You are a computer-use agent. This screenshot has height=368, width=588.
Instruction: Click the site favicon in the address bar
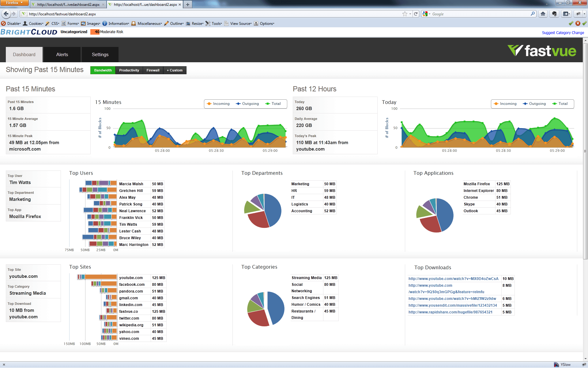(24, 14)
